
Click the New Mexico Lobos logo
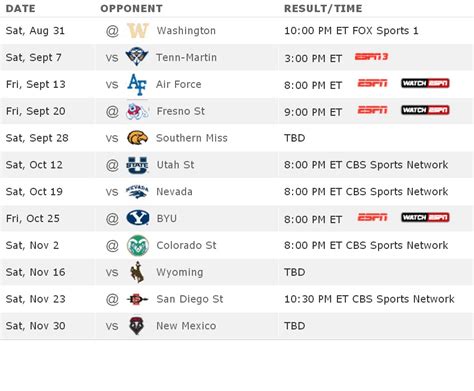tap(137, 326)
